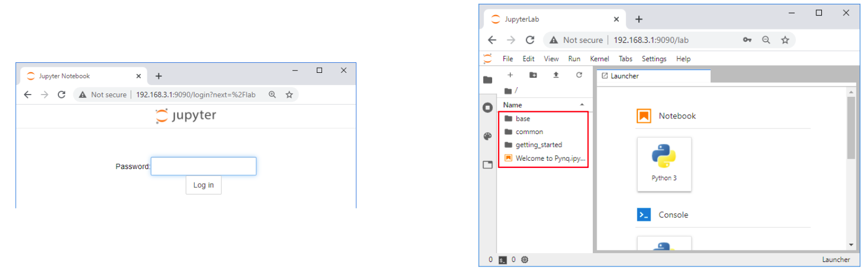This screenshot has width=868, height=272.
Task: Open new tab in JupyterLab window
Action: (639, 19)
